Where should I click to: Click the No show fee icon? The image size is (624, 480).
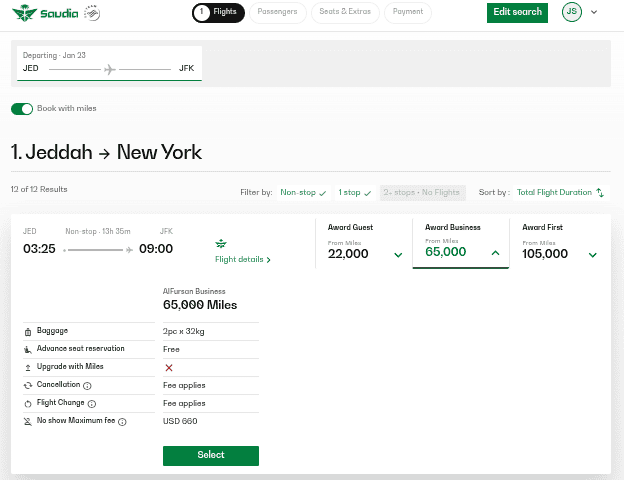28,421
